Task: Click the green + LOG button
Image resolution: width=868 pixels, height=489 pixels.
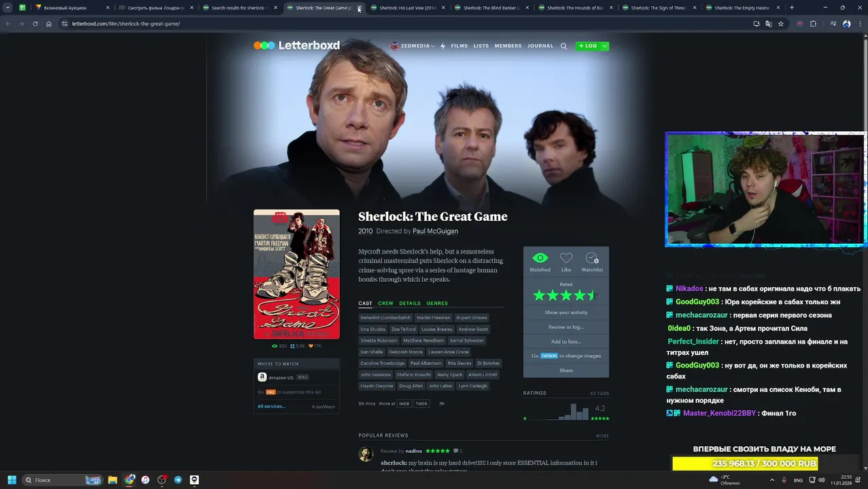Action: (589, 46)
